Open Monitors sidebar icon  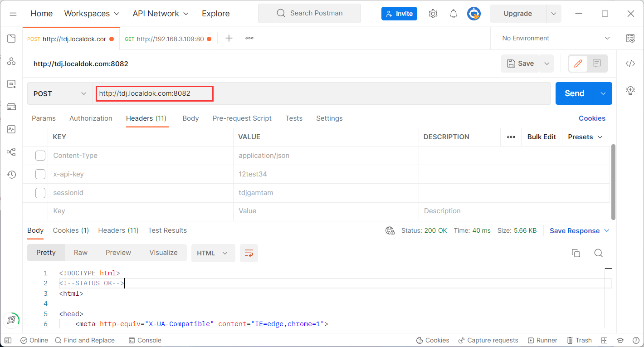pyautogui.click(x=11, y=129)
